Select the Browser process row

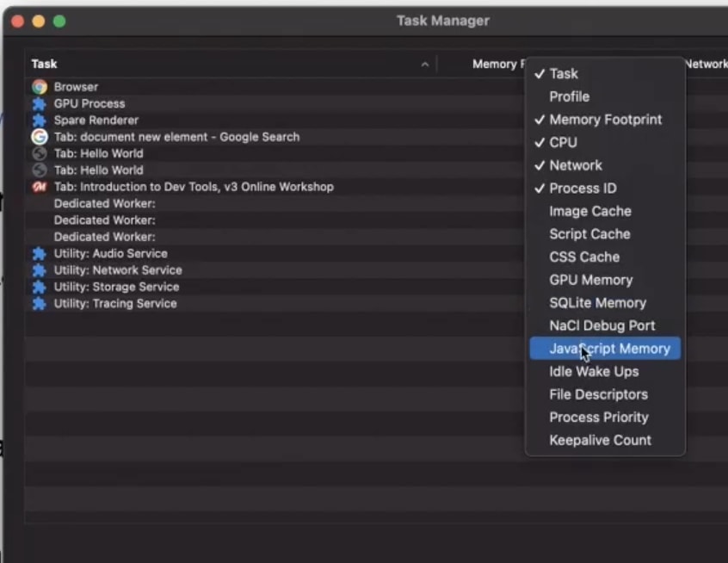tap(275, 87)
